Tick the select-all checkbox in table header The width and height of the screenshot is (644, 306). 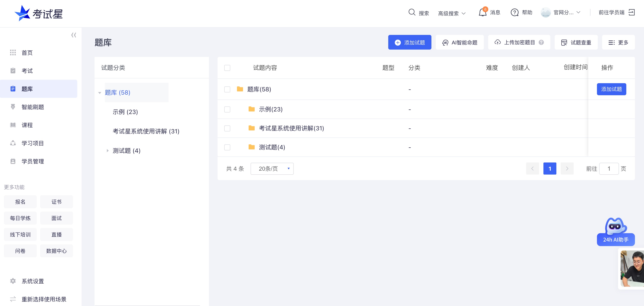(x=227, y=68)
